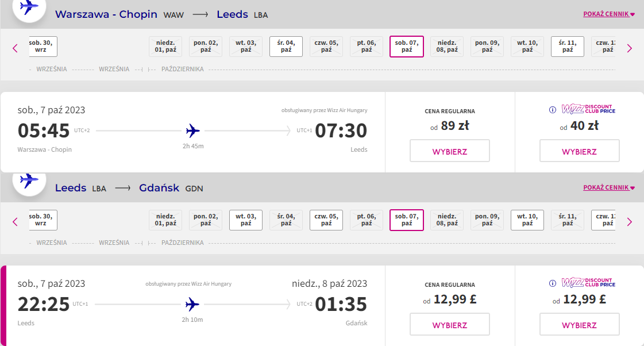Click the airplane logo beside Leeds LBA to Gdańsk
Image resolution: width=644 pixels, height=346 pixels.
(29, 181)
